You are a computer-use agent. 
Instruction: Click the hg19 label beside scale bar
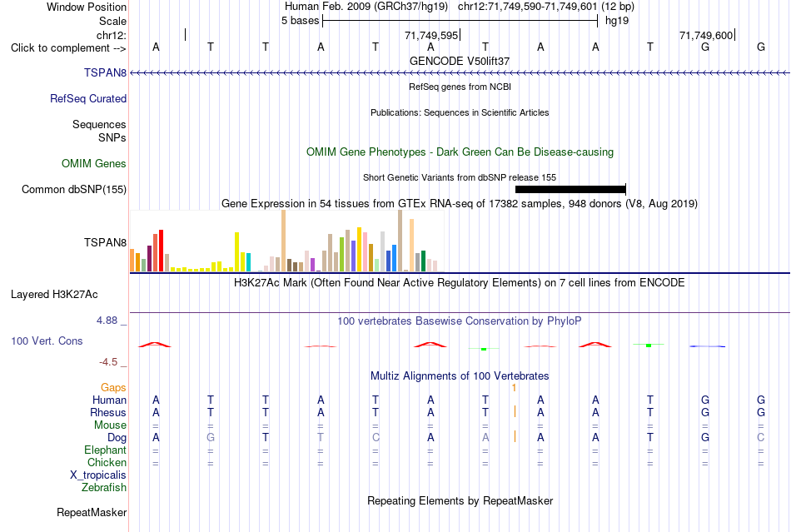(617, 21)
